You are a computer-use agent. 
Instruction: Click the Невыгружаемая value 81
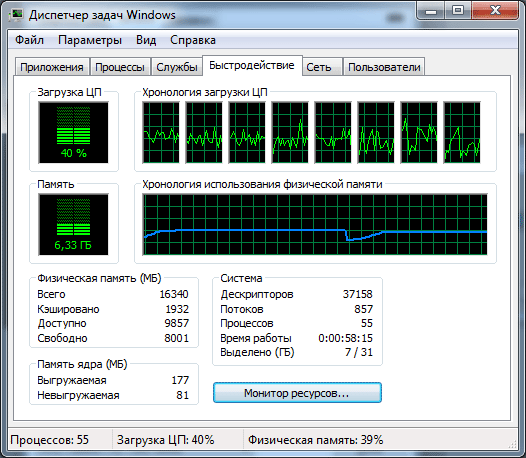tap(183, 395)
